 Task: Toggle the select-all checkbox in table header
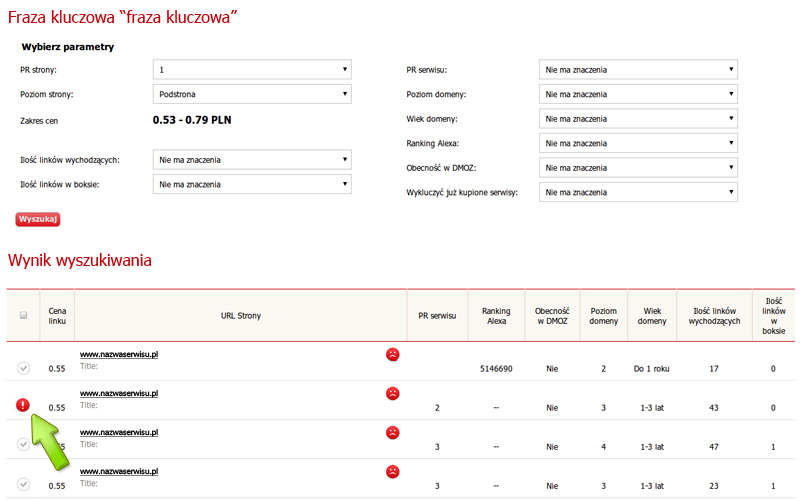[23, 315]
